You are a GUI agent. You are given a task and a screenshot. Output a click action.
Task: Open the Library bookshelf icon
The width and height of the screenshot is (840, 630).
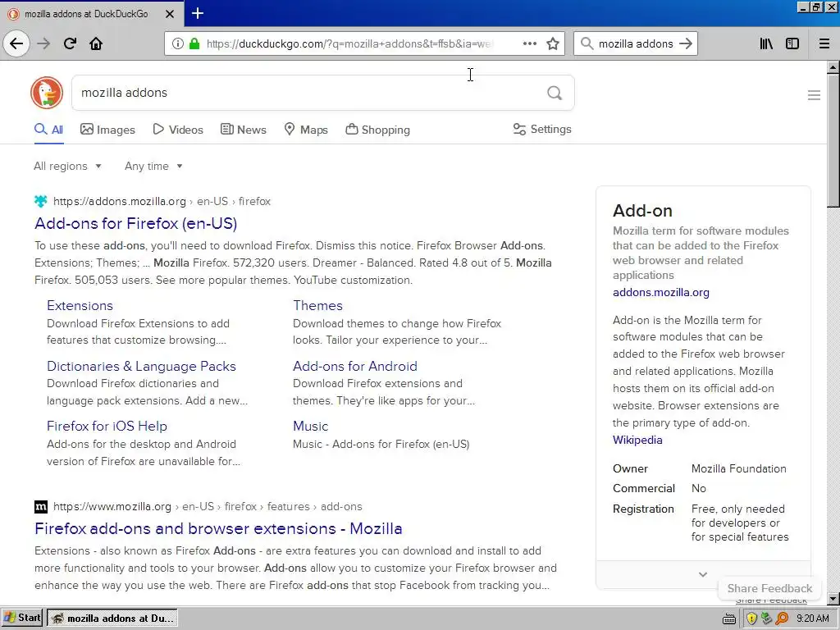point(766,43)
